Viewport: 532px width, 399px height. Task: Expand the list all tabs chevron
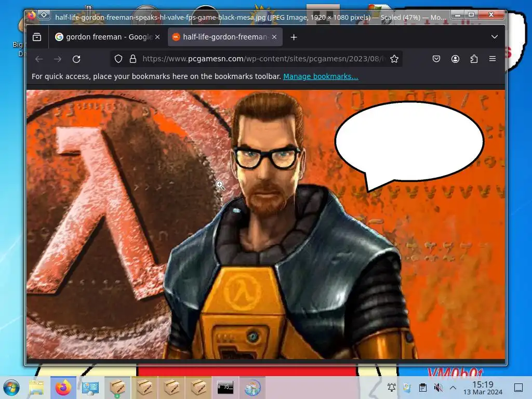pyautogui.click(x=495, y=37)
